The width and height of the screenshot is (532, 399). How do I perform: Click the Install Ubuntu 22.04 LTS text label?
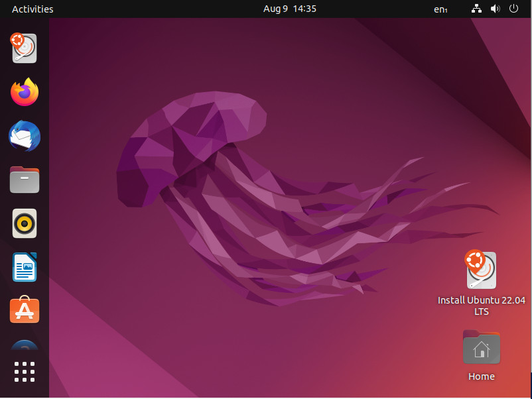481,306
